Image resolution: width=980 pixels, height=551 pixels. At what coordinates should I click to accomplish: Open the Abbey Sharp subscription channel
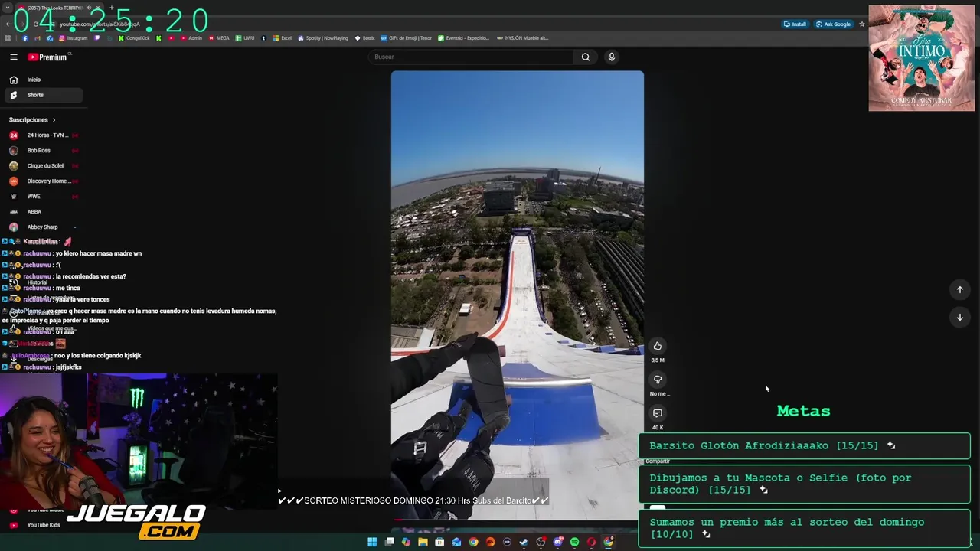point(43,227)
